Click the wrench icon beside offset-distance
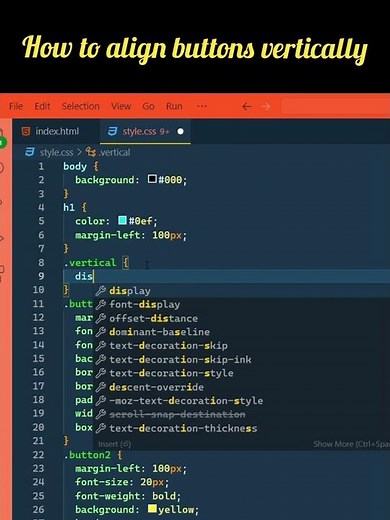The height and width of the screenshot is (520, 390). click(x=101, y=318)
